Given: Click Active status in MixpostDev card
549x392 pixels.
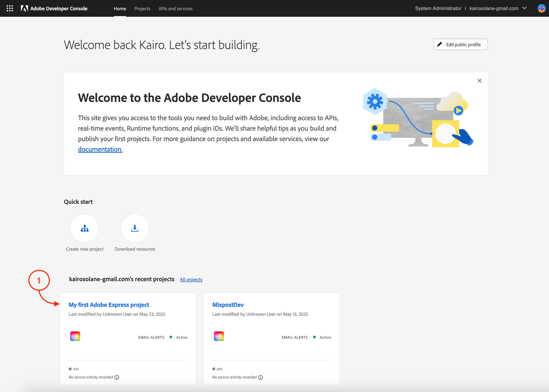Looking at the screenshot, I should tap(325, 337).
